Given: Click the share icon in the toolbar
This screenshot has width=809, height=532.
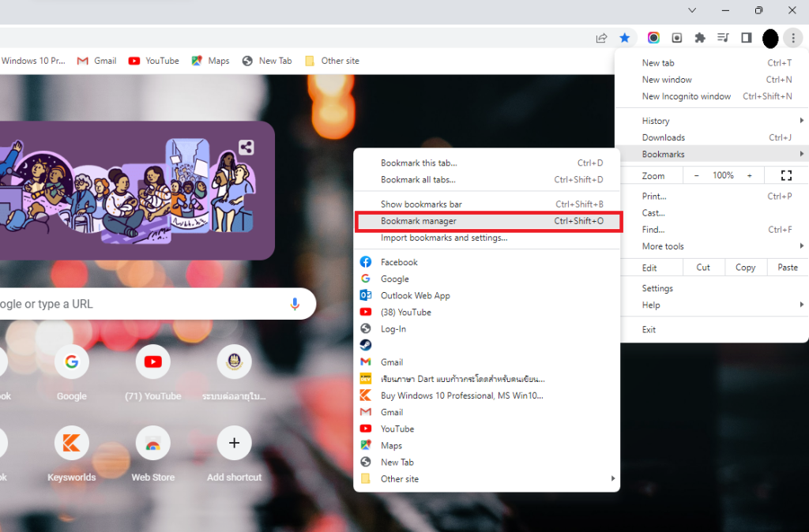Looking at the screenshot, I should click(601, 37).
